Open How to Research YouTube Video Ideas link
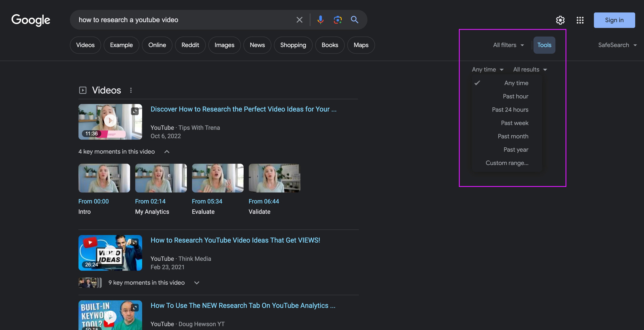This screenshot has width=644, height=330. 235,240
